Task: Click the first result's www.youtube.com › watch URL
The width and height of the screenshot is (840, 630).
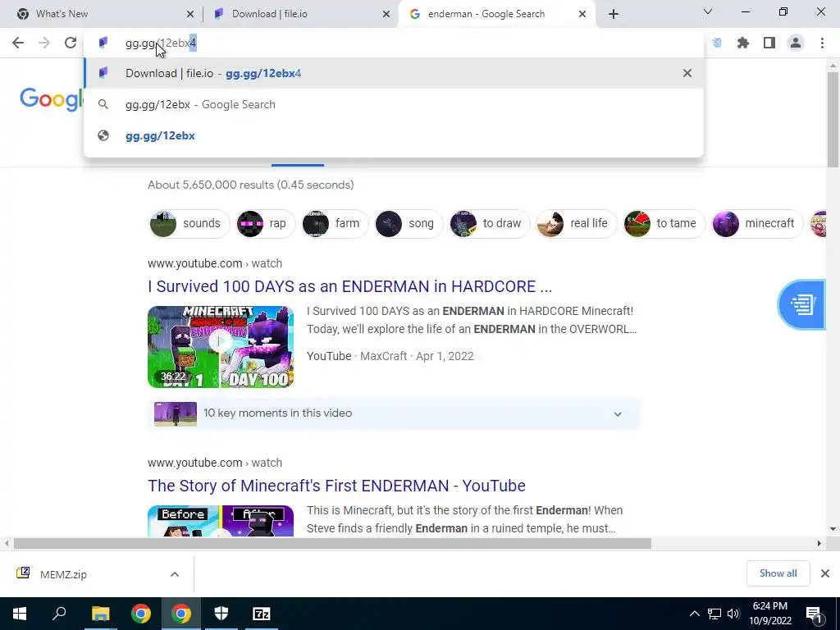Action: pyautogui.click(x=215, y=263)
